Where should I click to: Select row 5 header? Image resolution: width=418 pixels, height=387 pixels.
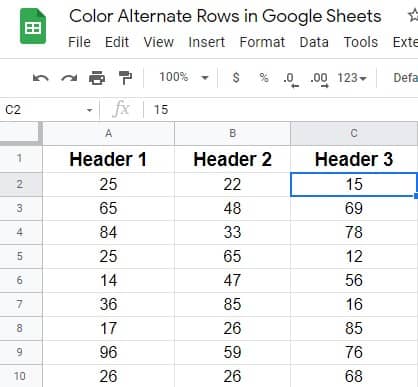21,256
